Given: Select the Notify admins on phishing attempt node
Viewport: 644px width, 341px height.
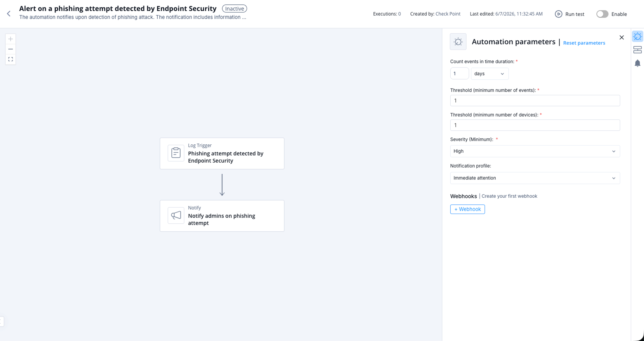Looking at the screenshot, I should tap(222, 216).
